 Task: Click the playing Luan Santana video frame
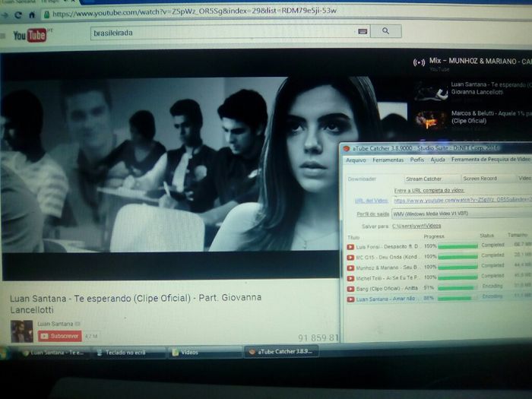click(169, 165)
